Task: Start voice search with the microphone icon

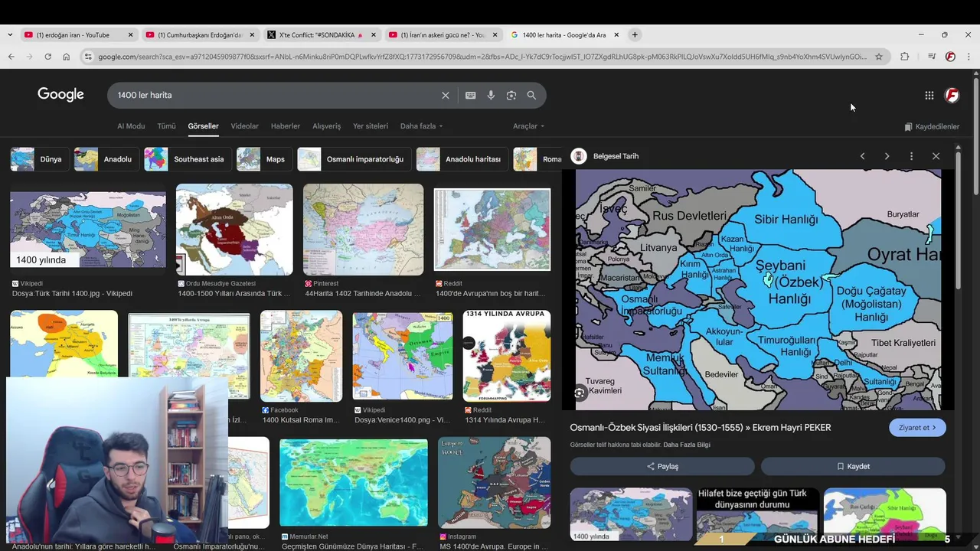Action: click(491, 96)
